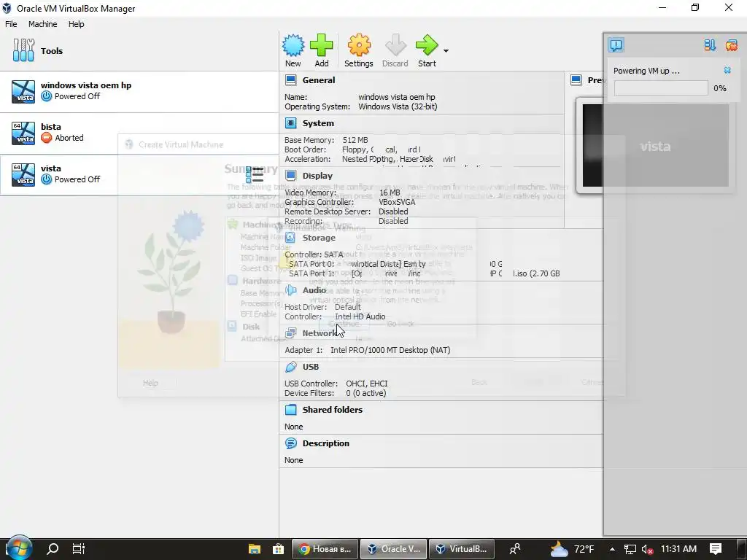The image size is (747, 560).
Task: Open Task View on the taskbar
Action: [79, 549]
